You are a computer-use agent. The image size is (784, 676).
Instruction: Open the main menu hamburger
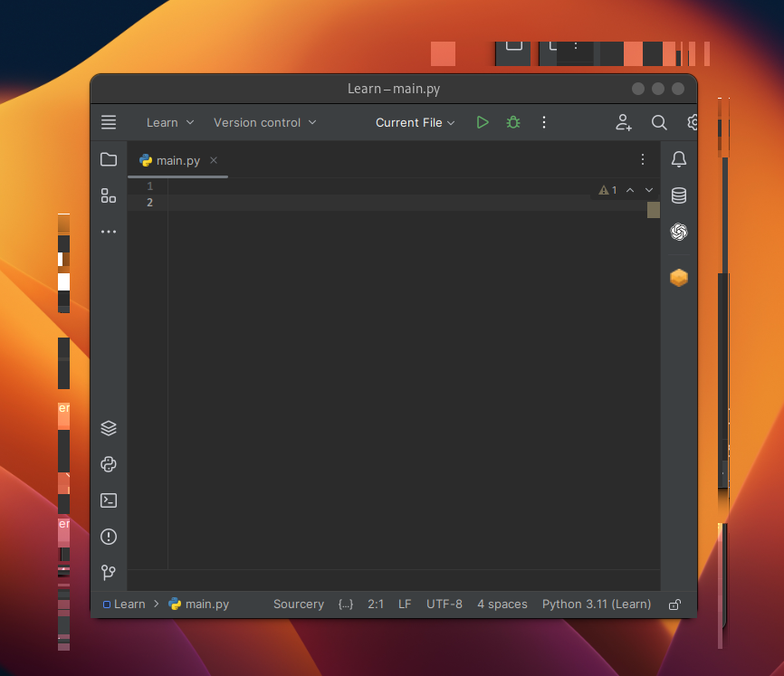(x=109, y=122)
